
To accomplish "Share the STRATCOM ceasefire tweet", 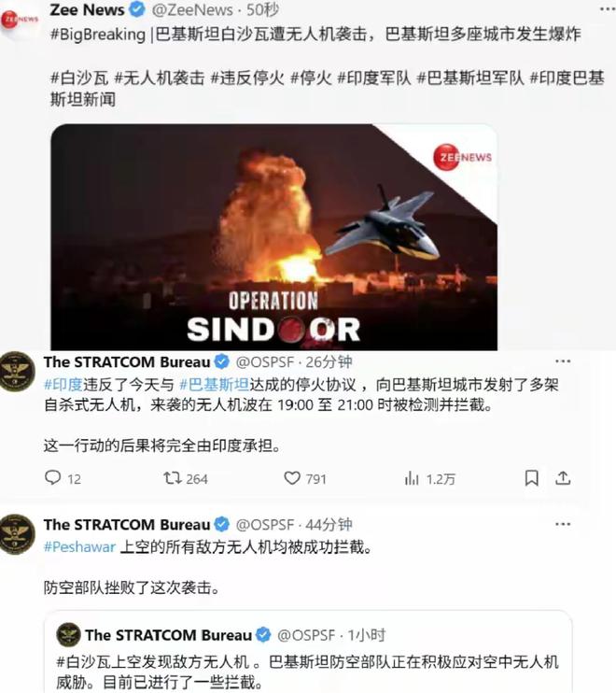I will coord(563,478).
